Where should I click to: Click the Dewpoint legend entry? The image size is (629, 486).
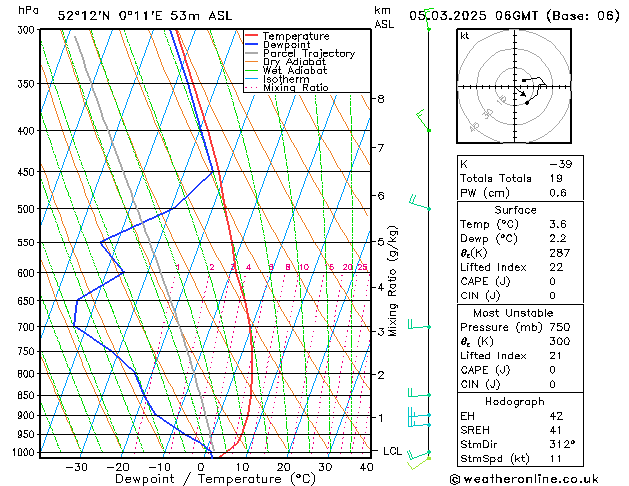(286, 45)
